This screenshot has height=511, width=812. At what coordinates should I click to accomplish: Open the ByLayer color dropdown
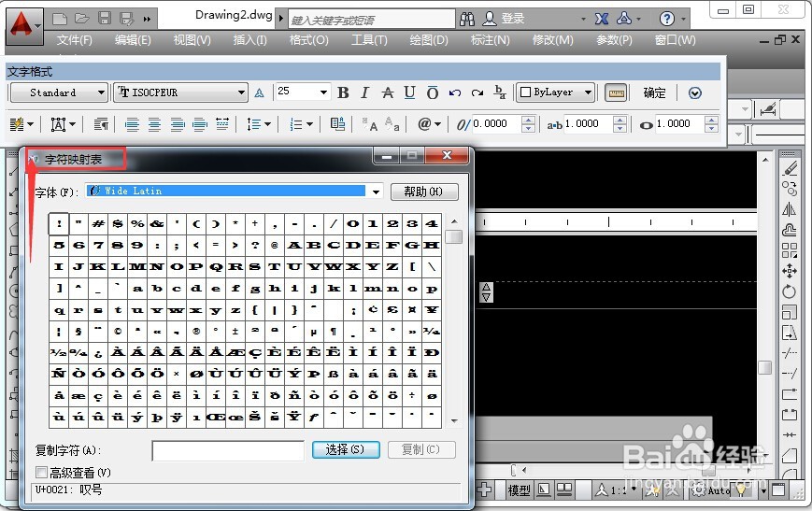point(588,92)
